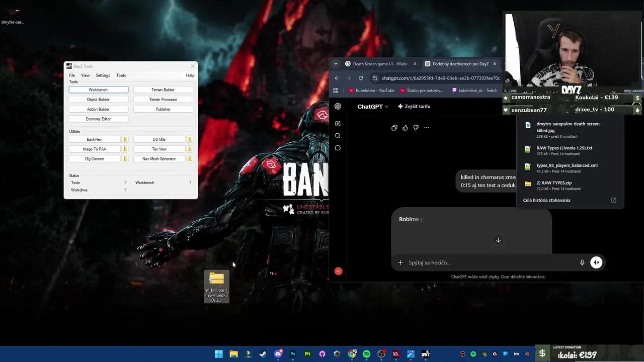Launch Object Builder

pos(99,100)
